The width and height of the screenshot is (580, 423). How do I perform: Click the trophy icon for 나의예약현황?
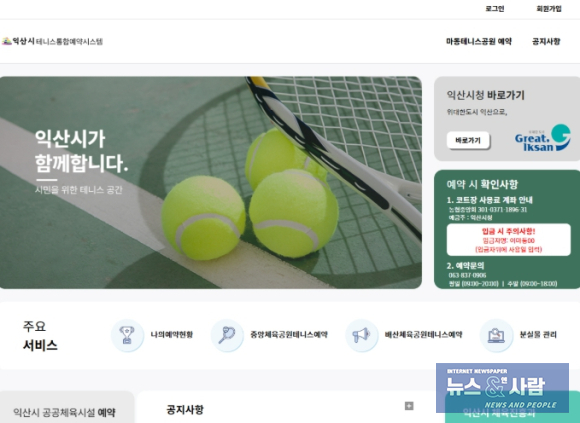point(127,335)
